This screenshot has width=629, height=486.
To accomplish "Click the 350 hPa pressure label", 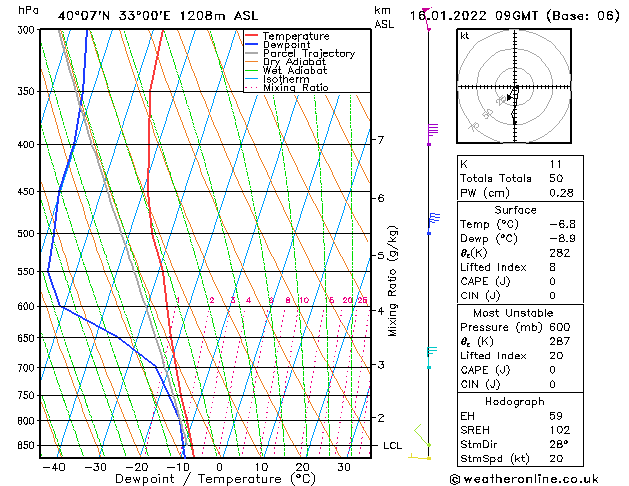I will point(28,91).
